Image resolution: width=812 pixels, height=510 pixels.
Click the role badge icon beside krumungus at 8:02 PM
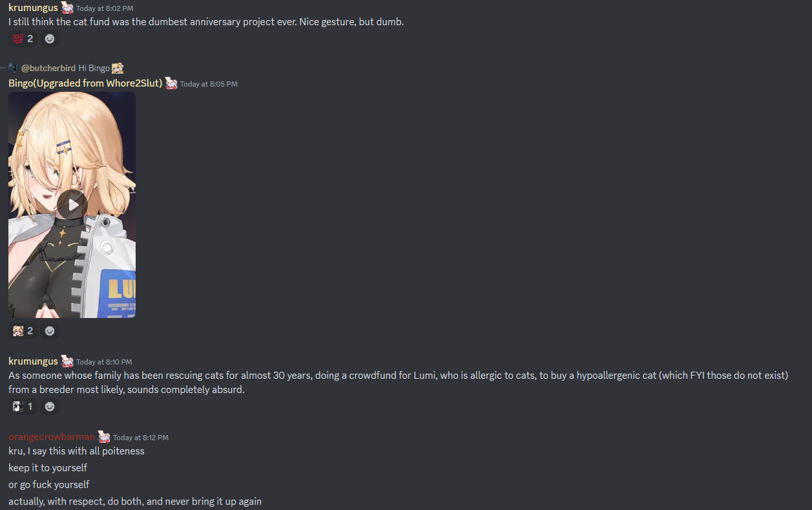click(67, 8)
